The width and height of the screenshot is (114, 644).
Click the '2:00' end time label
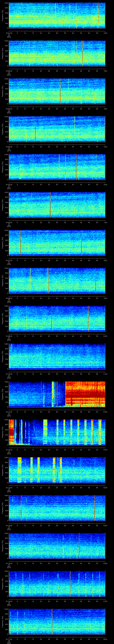point(105,33)
